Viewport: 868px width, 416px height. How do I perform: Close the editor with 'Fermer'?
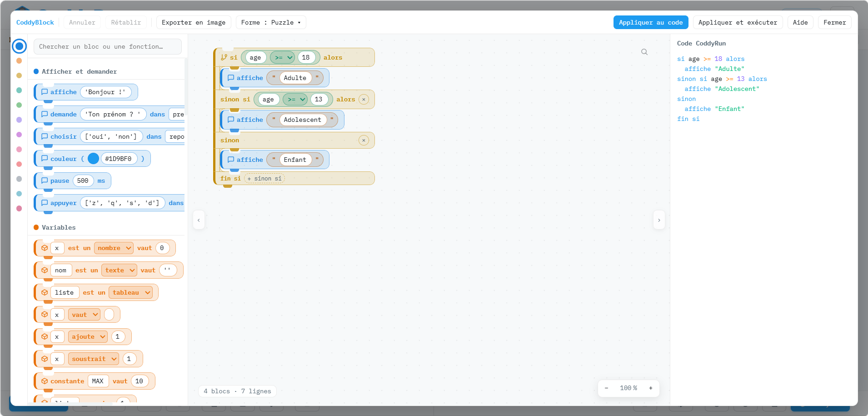point(834,22)
